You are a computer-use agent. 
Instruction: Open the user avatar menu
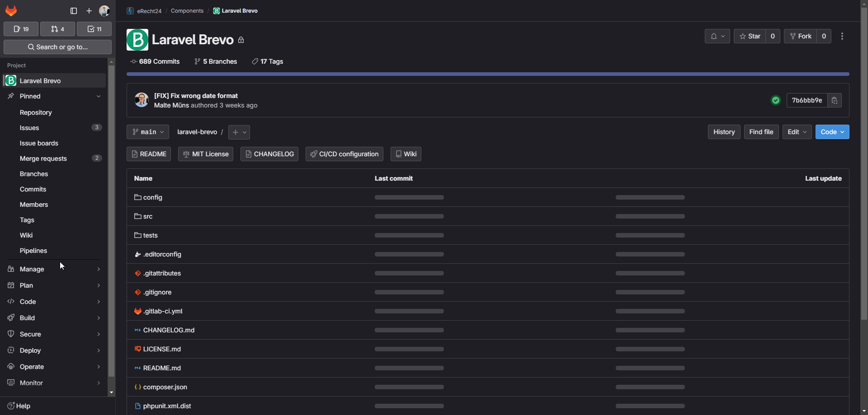[x=104, y=11]
